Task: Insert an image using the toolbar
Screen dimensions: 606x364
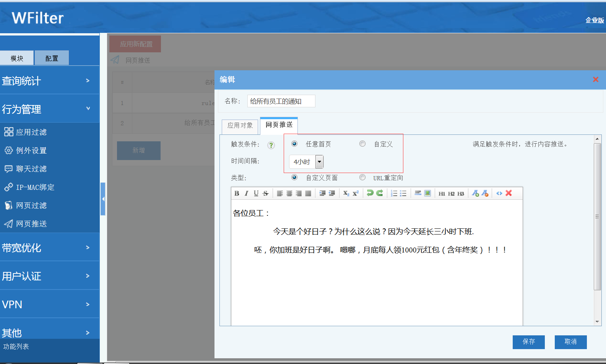Action: click(427, 193)
